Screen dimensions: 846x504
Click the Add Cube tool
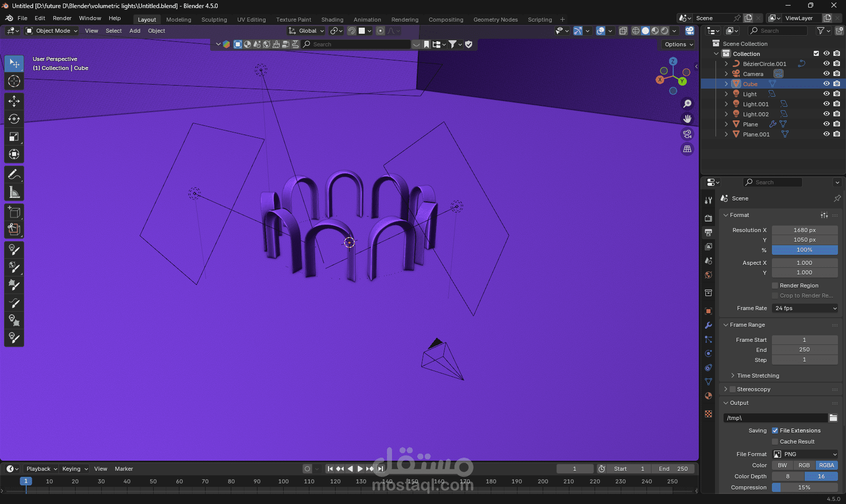pos(14,212)
